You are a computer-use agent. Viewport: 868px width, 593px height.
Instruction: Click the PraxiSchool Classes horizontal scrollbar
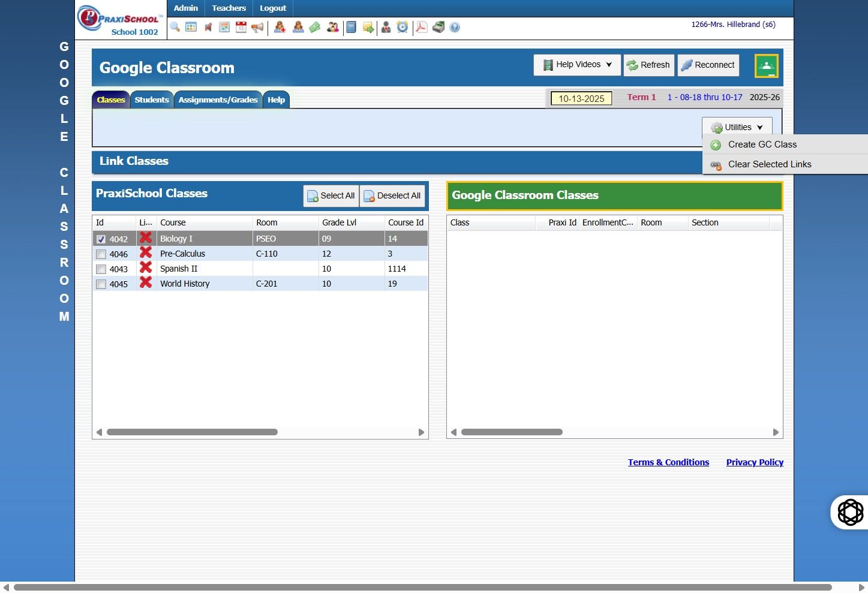pos(192,432)
